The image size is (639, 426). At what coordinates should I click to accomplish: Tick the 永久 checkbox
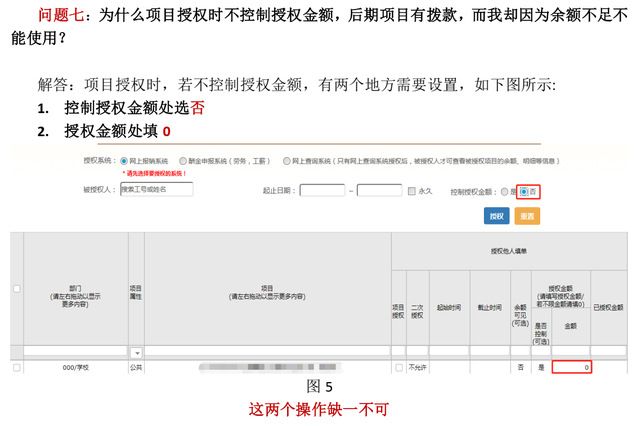(x=412, y=189)
